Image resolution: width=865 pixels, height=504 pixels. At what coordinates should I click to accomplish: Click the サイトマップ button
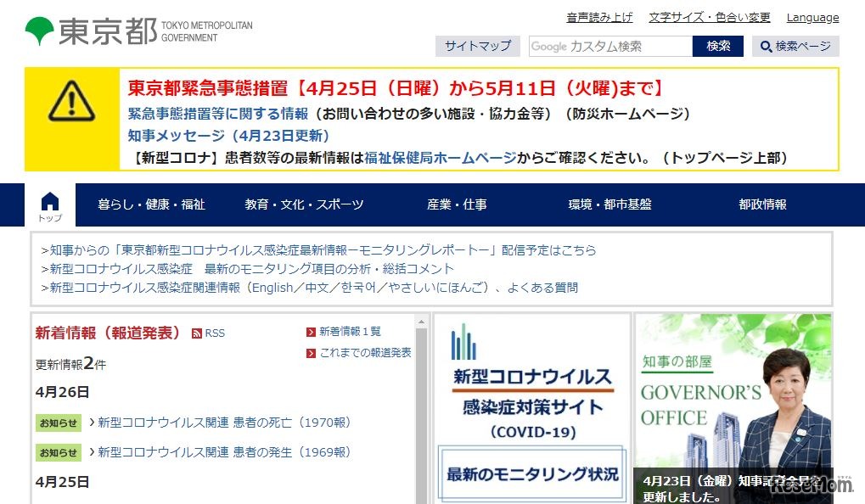pyautogui.click(x=478, y=47)
